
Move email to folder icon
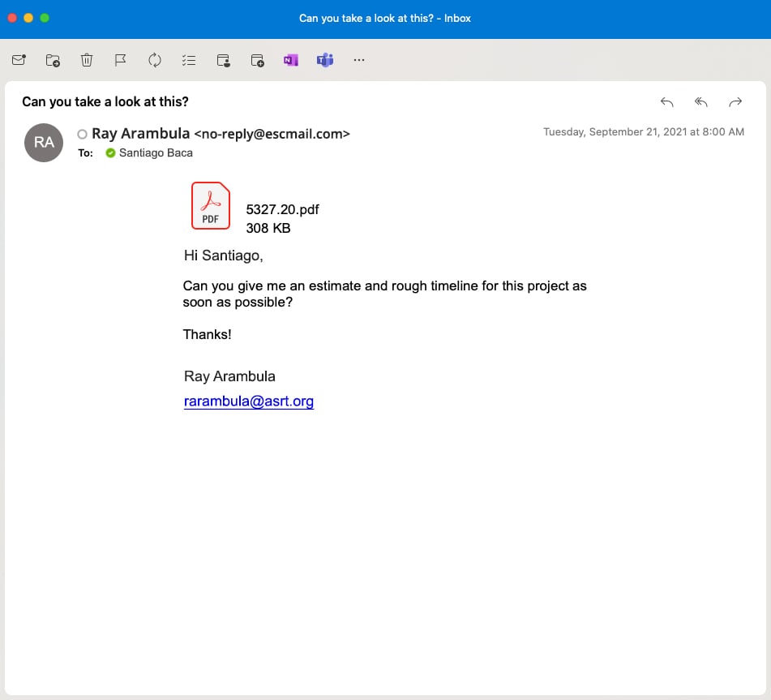[53, 60]
